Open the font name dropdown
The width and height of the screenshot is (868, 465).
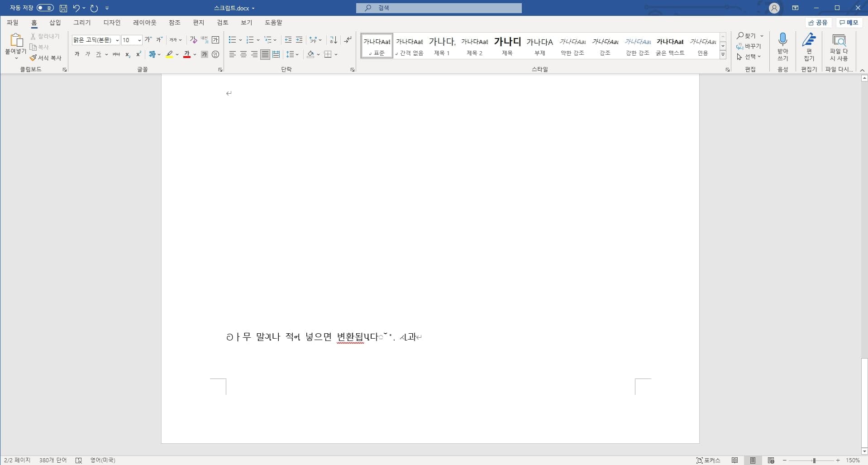pos(117,40)
